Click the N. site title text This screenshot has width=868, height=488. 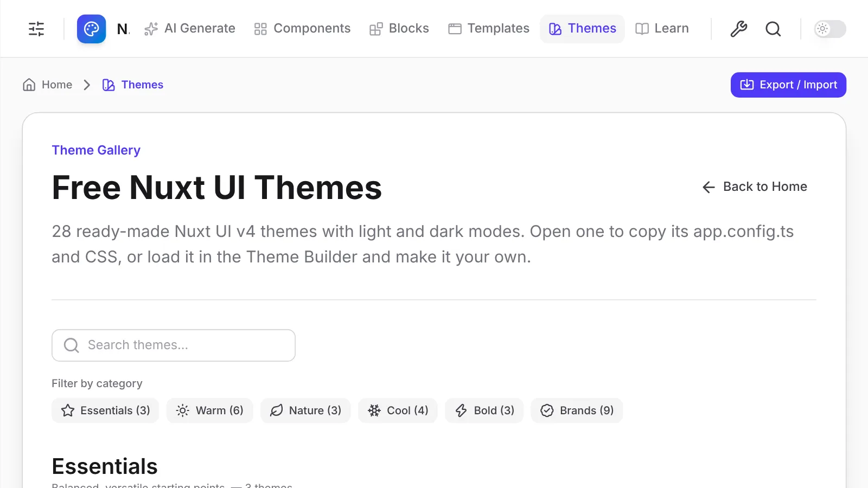pos(123,29)
